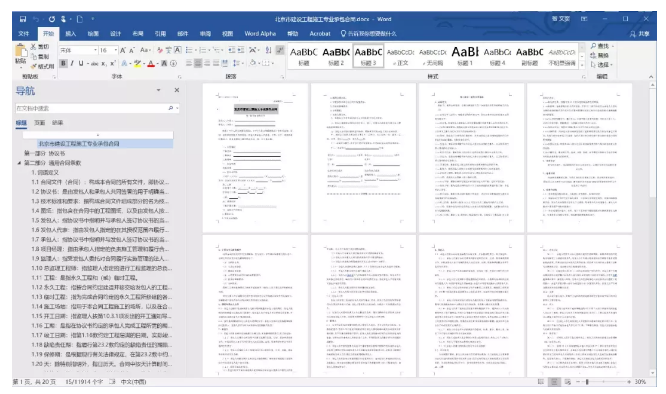Click the first page thumbnail in document view

pyautogui.click(x=255, y=158)
